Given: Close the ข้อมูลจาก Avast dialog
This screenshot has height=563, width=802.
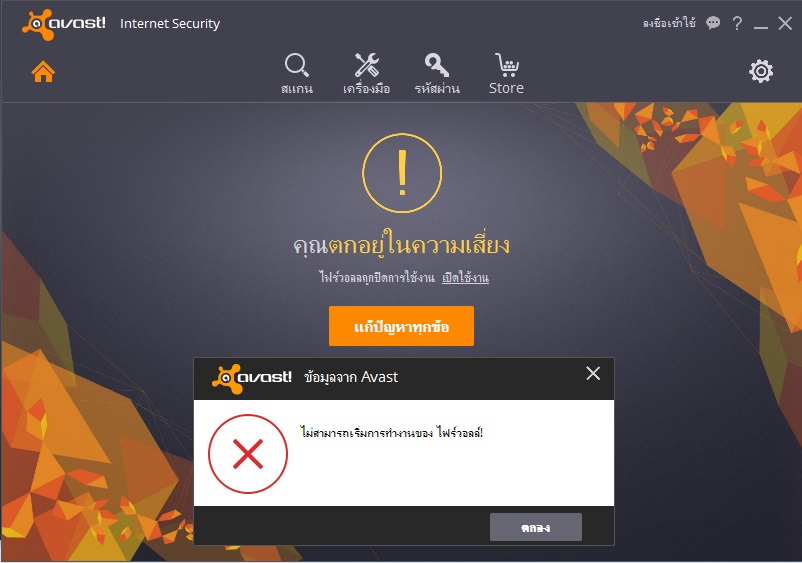Looking at the screenshot, I should [593, 373].
